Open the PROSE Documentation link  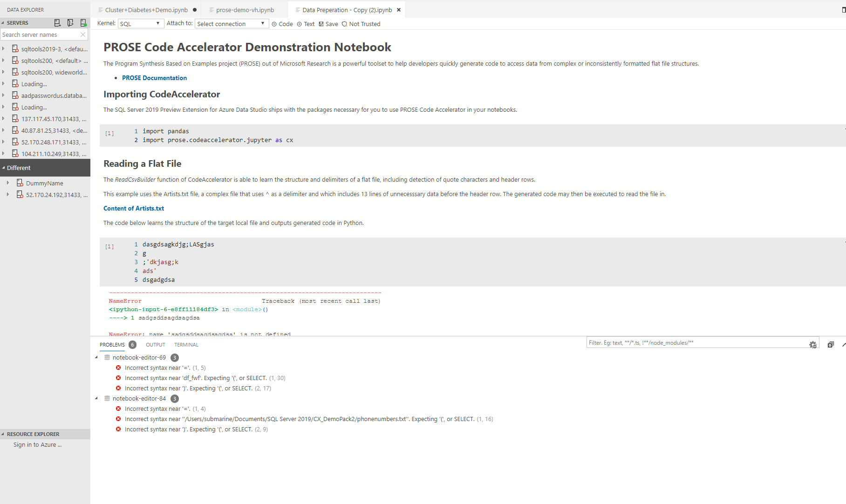pyautogui.click(x=154, y=78)
